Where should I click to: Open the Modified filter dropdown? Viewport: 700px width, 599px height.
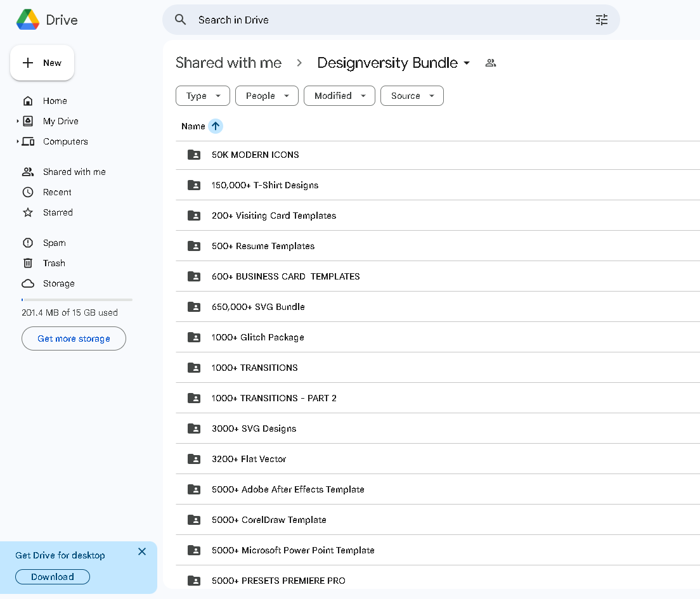(x=339, y=96)
